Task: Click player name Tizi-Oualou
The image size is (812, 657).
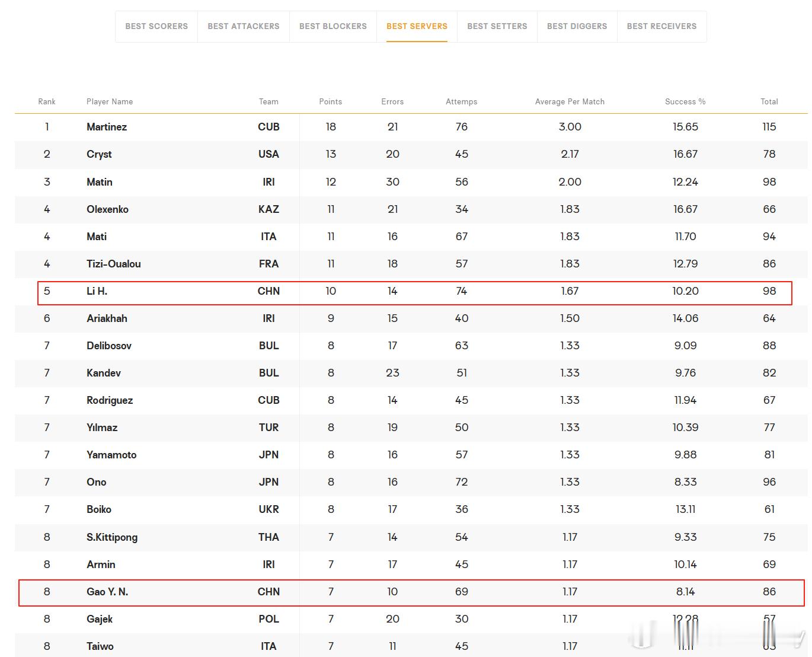Action: tap(114, 264)
